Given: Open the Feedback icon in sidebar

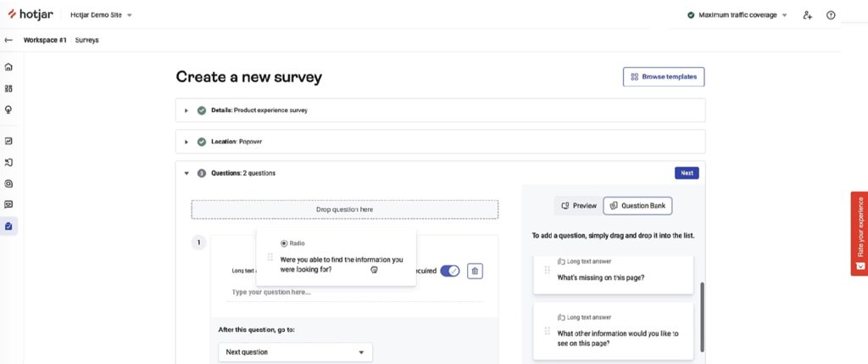Looking at the screenshot, I should coord(8,204).
